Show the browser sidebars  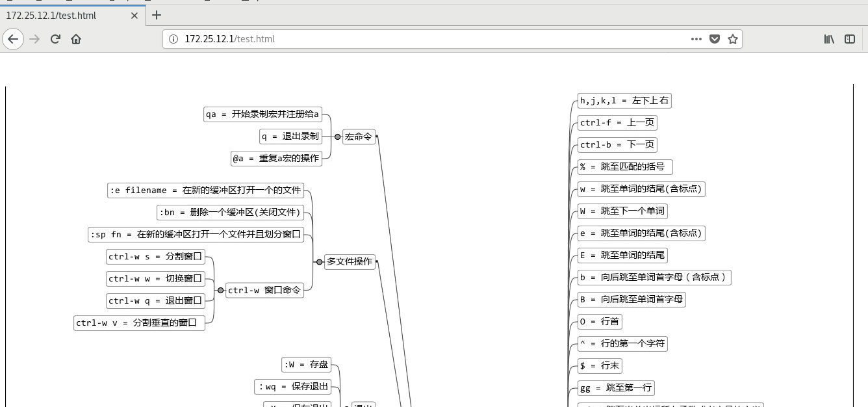[x=850, y=39]
